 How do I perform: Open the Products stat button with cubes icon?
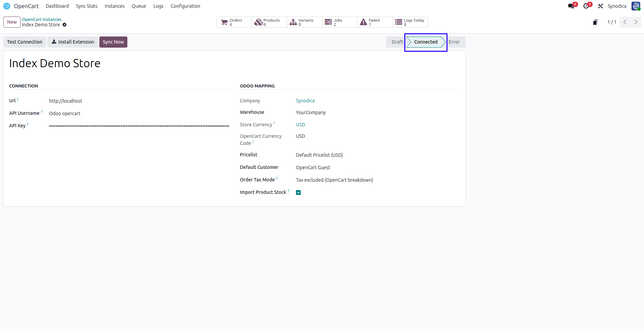click(x=269, y=22)
